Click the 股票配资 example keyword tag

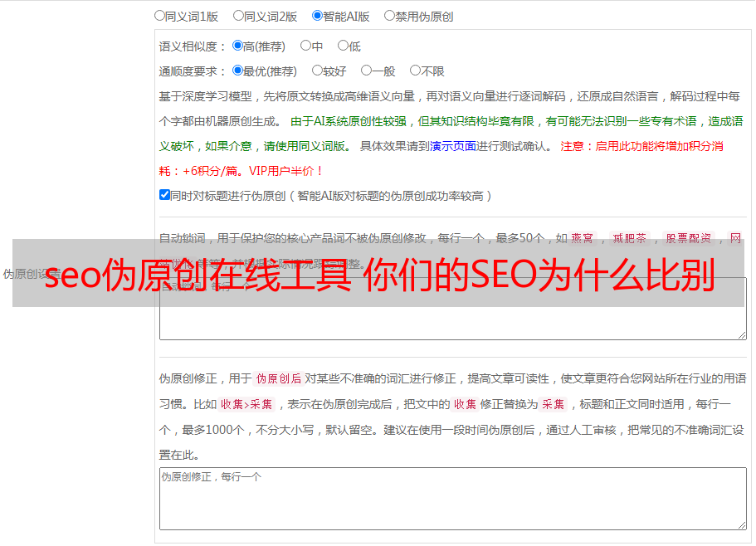point(688,238)
